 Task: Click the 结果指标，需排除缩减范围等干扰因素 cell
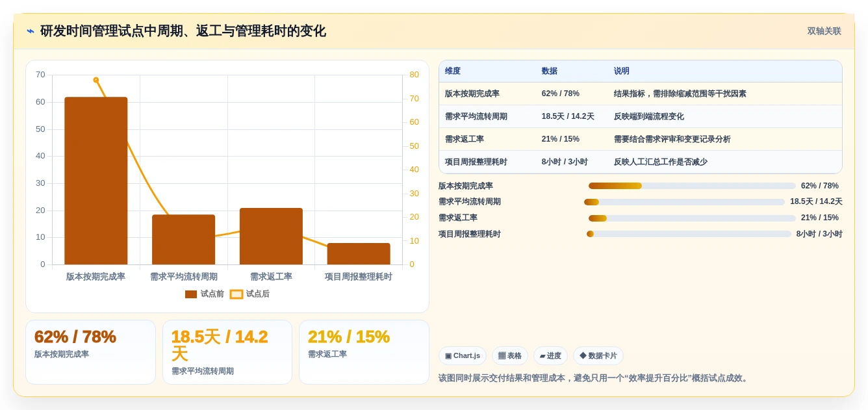click(680, 94)
